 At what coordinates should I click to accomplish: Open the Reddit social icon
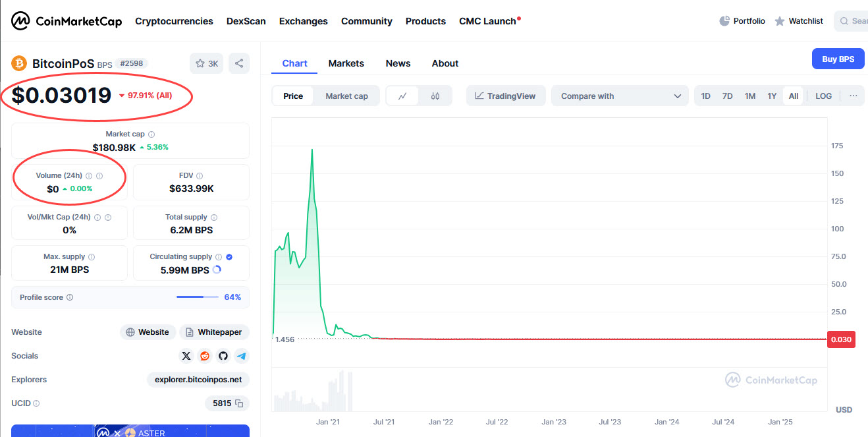click(x=205, y=356)
